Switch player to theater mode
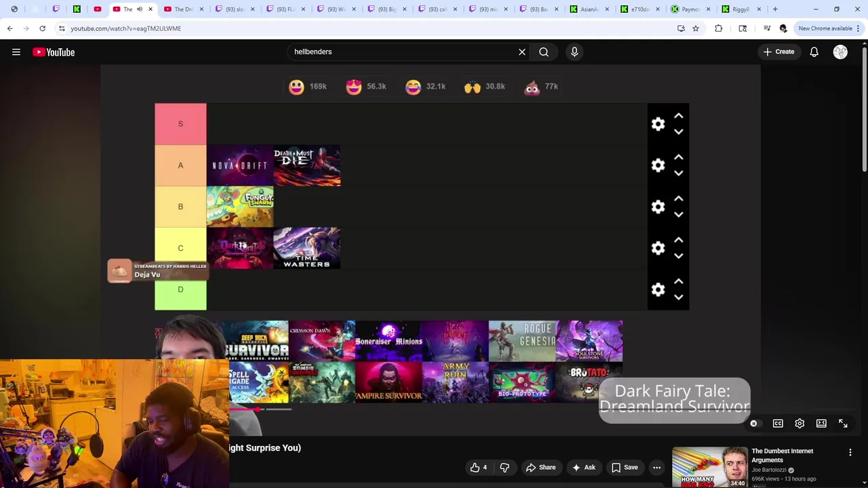The width and height of the screenshot is (868, 488). point(821,424)
